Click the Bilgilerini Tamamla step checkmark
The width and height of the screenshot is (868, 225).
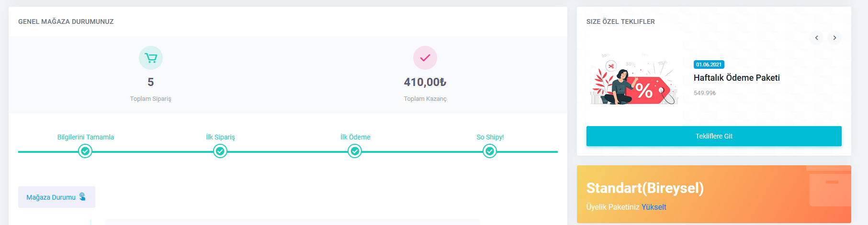click(x=85, y=151)
